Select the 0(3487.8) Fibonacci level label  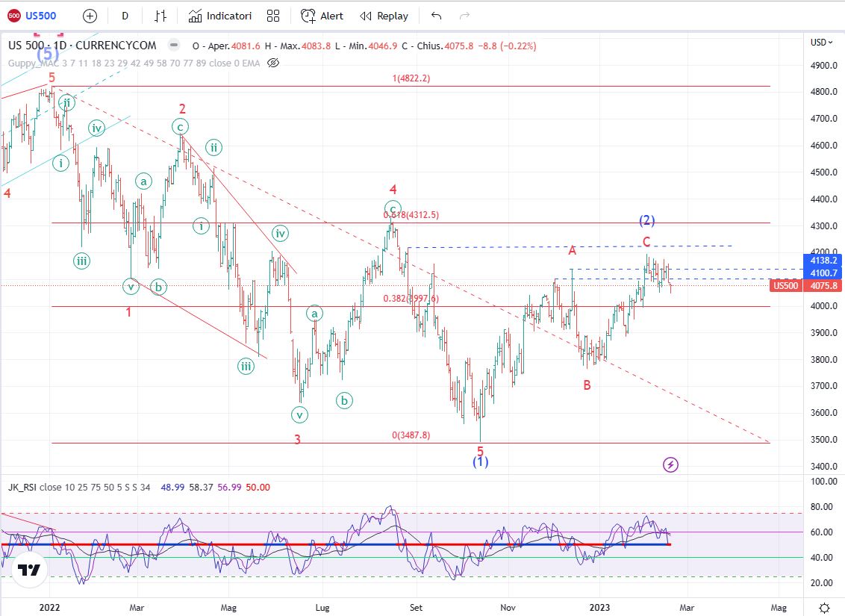click(x=411, y=435)
